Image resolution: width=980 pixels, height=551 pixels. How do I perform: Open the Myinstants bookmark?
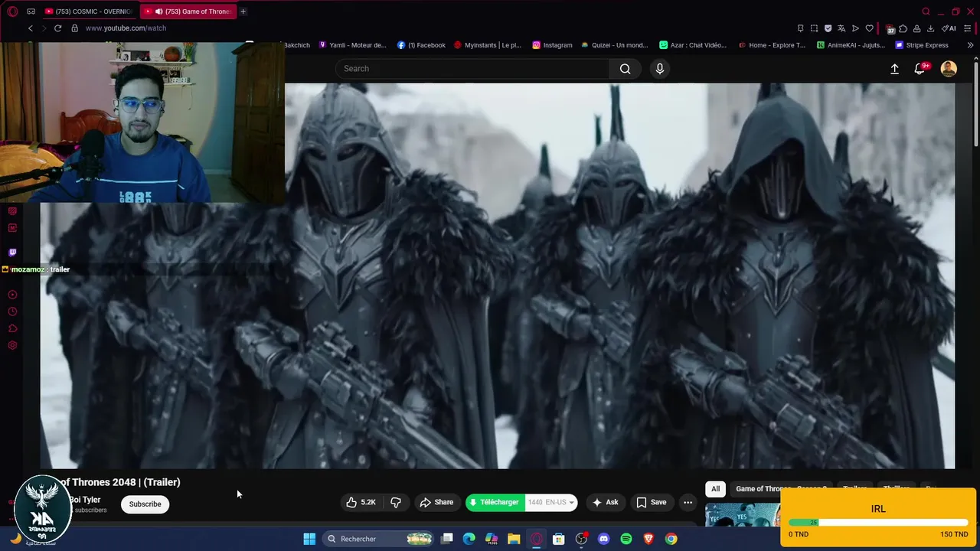click(x=488, y=45)
